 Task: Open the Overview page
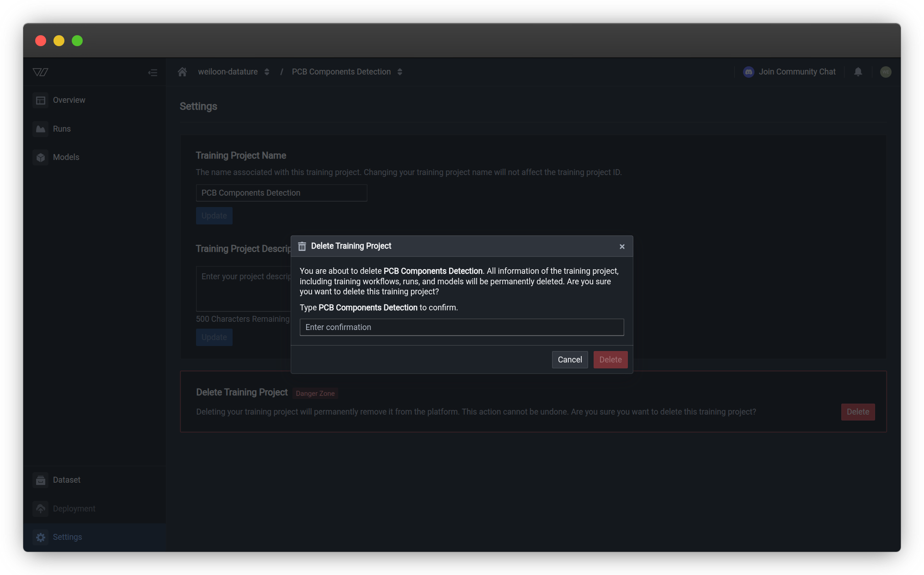[x=69, y=100]
